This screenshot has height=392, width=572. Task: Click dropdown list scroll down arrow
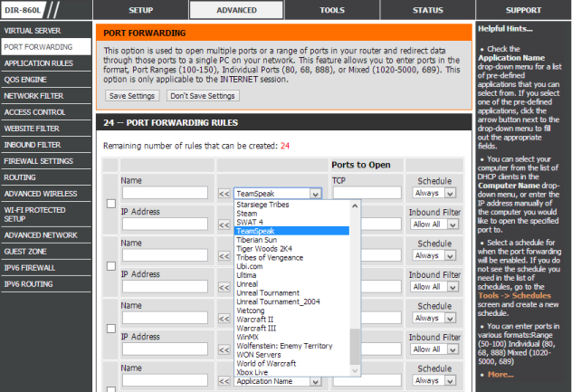click(355, 371)
